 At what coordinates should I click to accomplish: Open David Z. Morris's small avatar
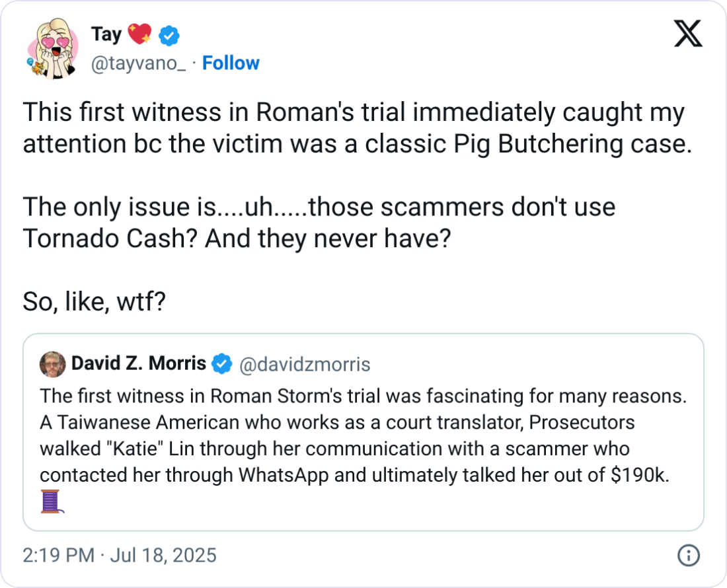pos(52,364)
